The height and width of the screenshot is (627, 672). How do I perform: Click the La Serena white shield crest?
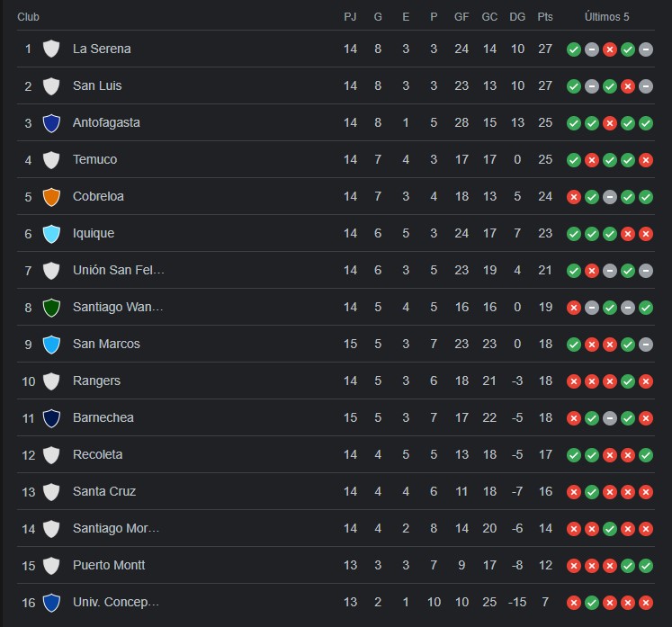pos(51,49)
